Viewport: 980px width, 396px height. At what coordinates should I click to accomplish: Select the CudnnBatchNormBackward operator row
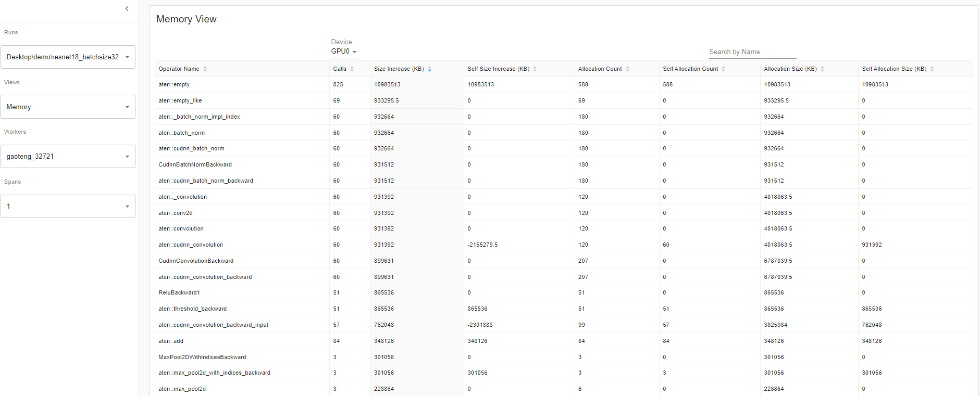(195, 164)
